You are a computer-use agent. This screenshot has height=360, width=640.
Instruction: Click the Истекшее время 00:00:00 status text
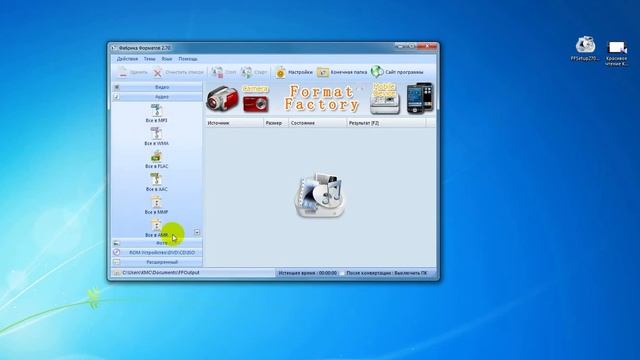click(x=307, y=273)
